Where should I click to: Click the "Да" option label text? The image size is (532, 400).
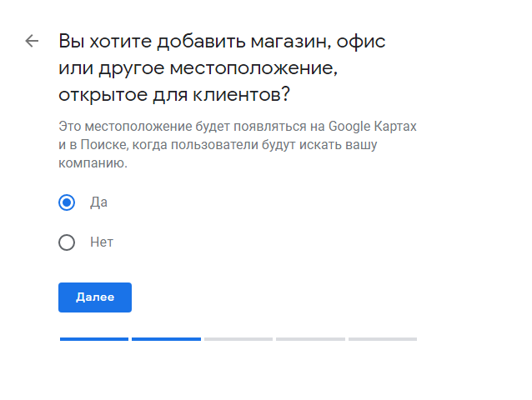(98, 202)
